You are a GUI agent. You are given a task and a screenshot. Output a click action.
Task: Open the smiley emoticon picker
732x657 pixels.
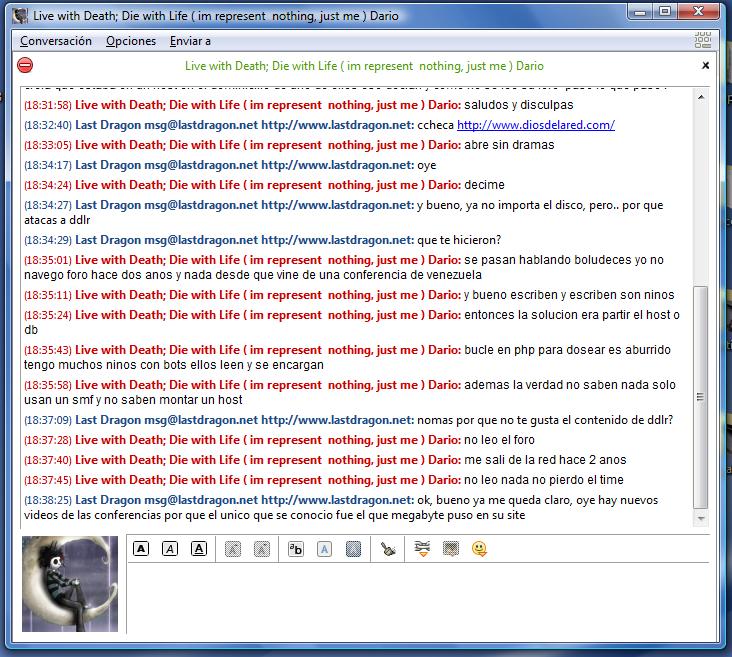(x=479, y=549)
